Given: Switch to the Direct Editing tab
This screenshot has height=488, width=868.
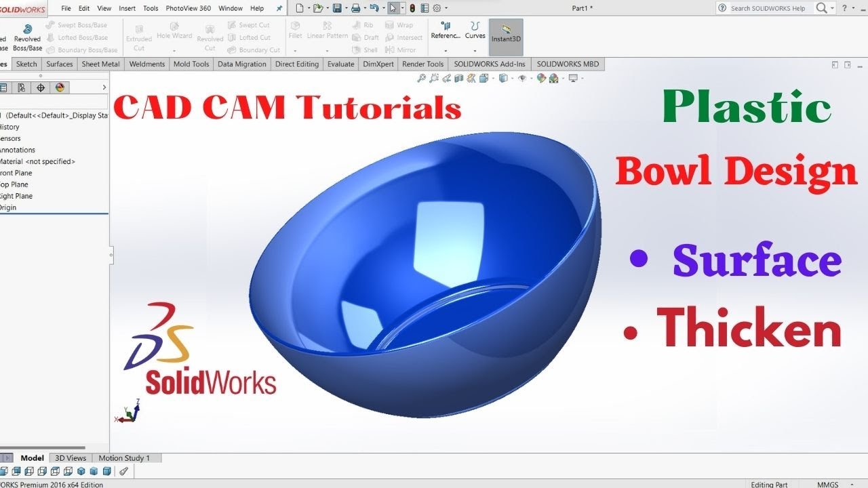Looking at the screenshot, I should 297,64.
